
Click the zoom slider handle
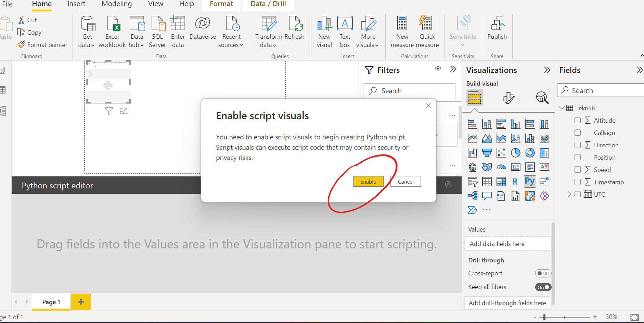click(x=544, y=317)
